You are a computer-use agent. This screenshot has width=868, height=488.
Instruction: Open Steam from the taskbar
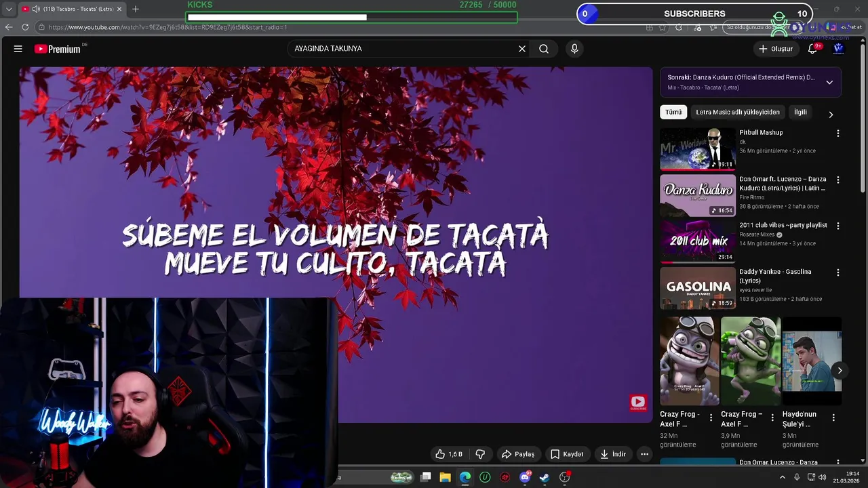coord(545,477)
